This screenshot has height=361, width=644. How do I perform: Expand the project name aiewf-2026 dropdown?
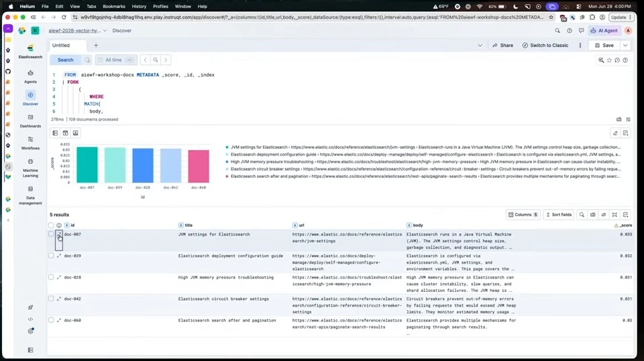pos(78,30)
